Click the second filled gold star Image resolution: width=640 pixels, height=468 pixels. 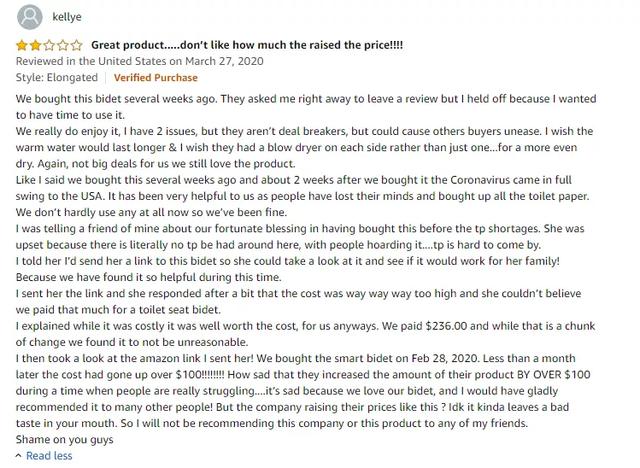click(x=36, y=45)
